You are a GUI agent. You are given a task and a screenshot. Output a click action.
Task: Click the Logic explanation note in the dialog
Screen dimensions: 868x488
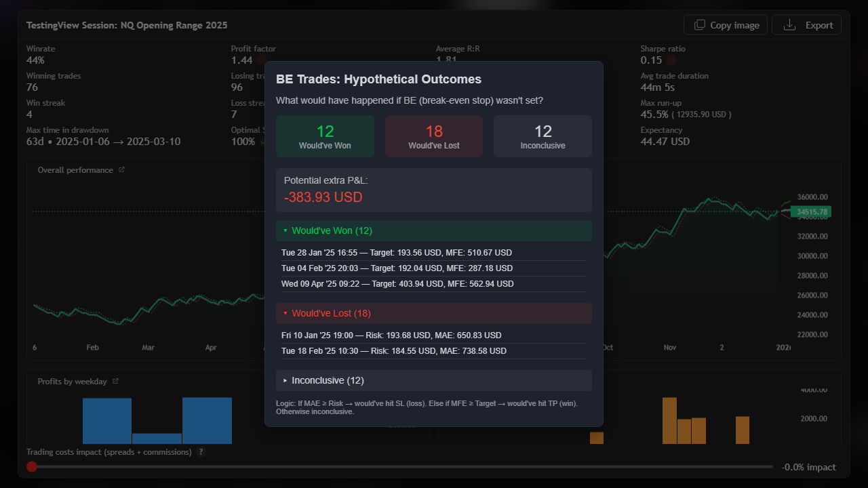click(x=427, y=407)
